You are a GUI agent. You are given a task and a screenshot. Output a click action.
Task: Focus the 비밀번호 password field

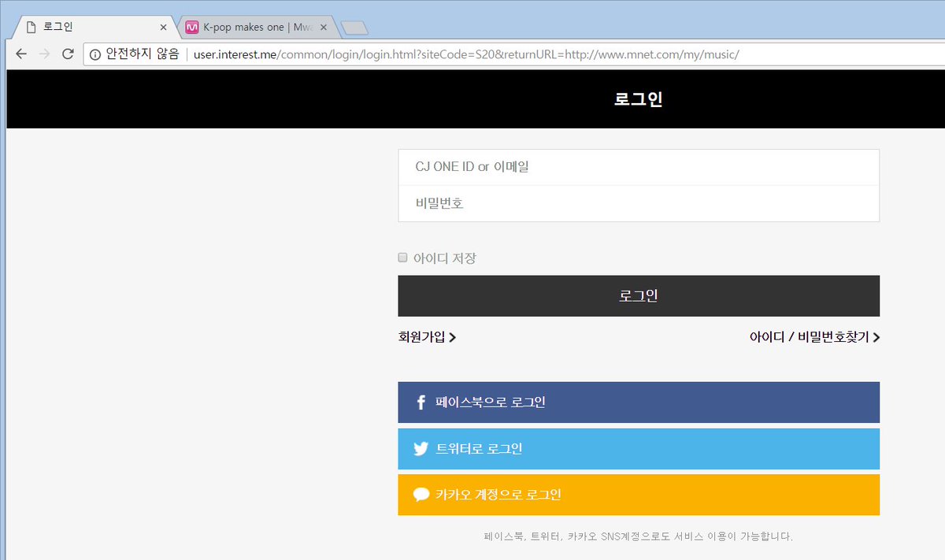(x=639, y=203)
